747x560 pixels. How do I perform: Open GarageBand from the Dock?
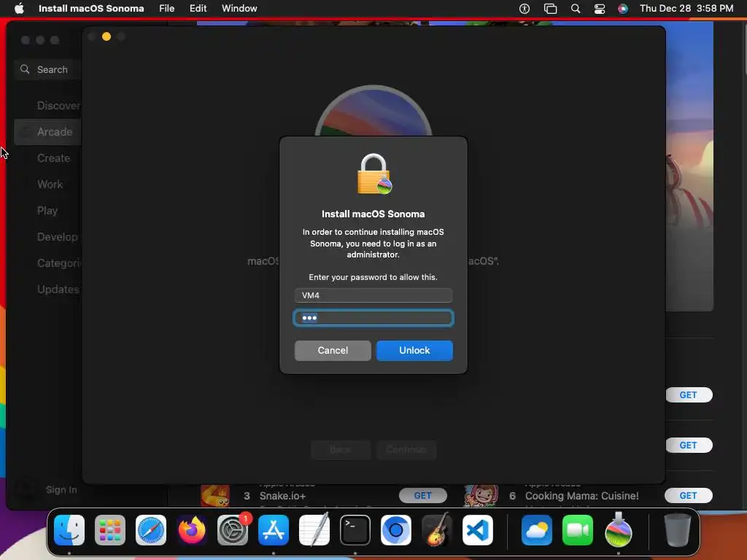click(x=437, y=530)
